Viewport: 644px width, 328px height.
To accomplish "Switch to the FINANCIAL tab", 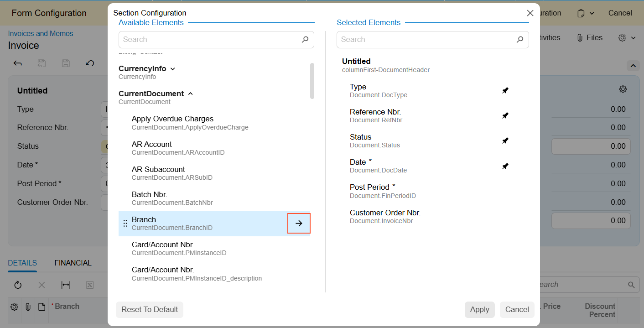I will click(73, 263).
